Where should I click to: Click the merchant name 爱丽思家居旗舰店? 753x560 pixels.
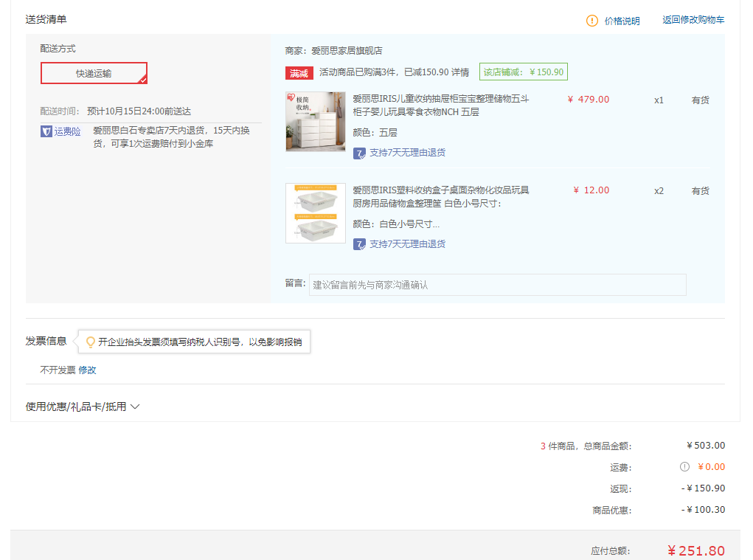[347, 50]
